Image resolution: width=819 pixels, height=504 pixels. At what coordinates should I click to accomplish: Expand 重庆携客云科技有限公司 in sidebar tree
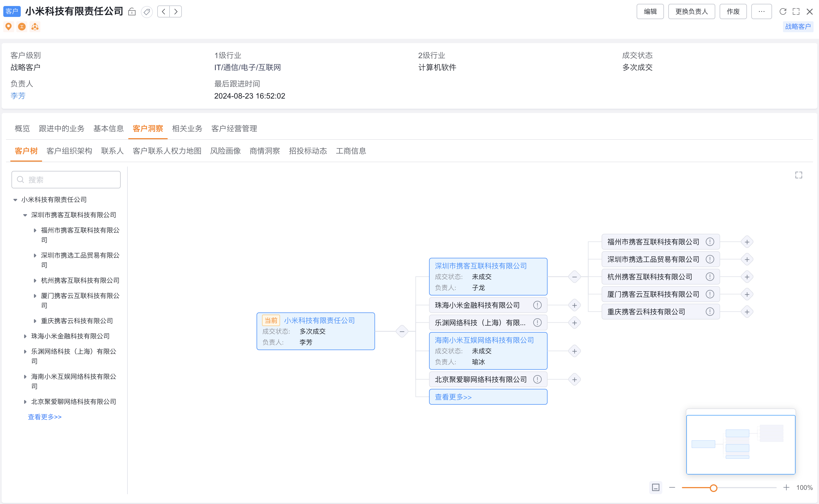(x=35, y=321)
